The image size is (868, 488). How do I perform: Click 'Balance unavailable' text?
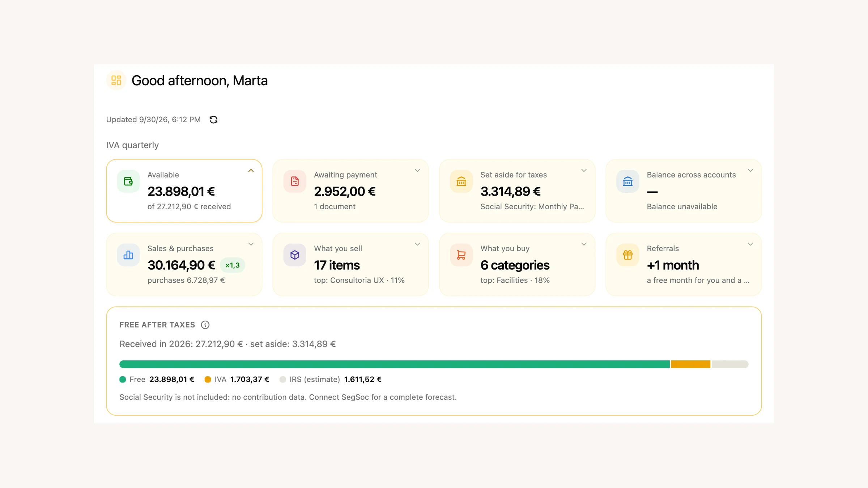(x=682, y=207)
